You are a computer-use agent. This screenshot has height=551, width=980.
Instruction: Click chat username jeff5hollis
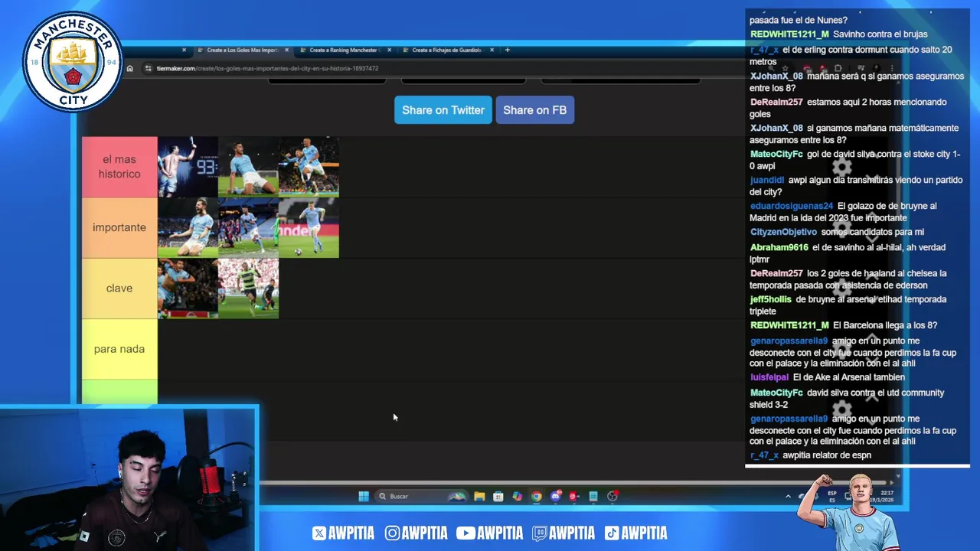[x=770, y=300]
